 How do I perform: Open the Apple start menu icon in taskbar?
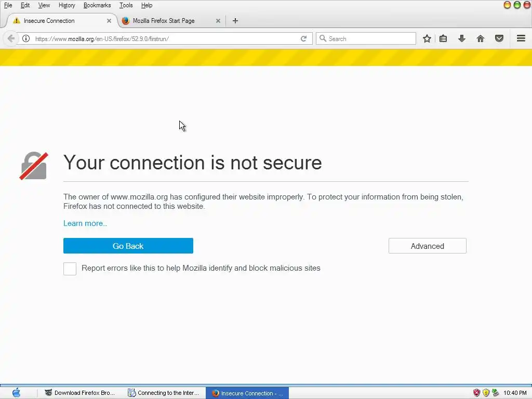[x=16, y=393]
